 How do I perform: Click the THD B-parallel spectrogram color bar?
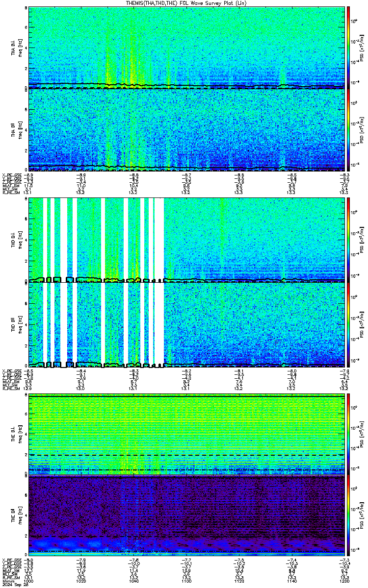click(x=348, y=324)
